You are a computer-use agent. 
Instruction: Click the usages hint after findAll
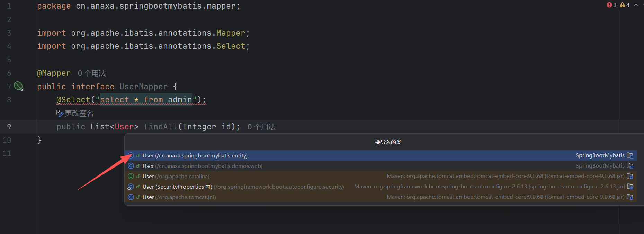click(x=261, y=127)
